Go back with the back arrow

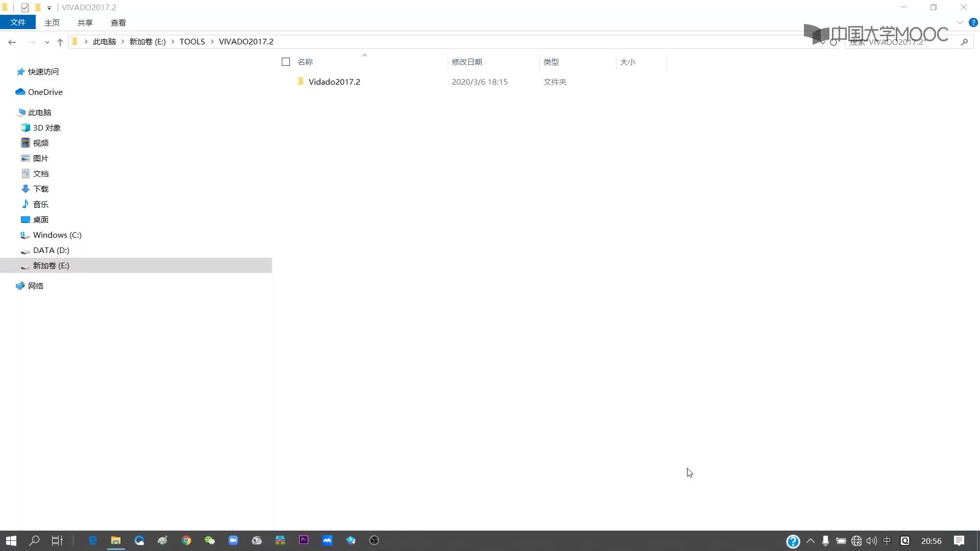pos(12,42)
